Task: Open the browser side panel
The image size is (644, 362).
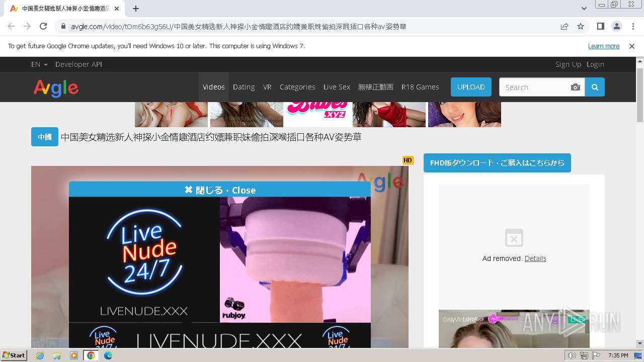Action: [601, 27]
